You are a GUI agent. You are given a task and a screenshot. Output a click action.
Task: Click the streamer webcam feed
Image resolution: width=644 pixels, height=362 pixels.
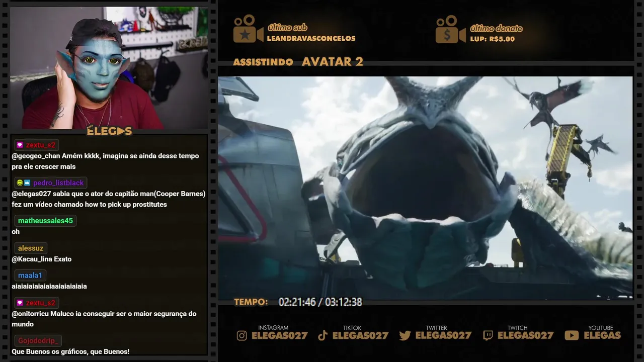point(109,68)
